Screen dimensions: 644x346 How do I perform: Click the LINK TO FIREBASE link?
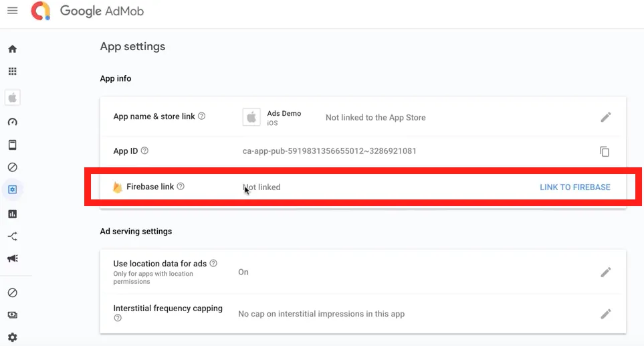[574, 187]
